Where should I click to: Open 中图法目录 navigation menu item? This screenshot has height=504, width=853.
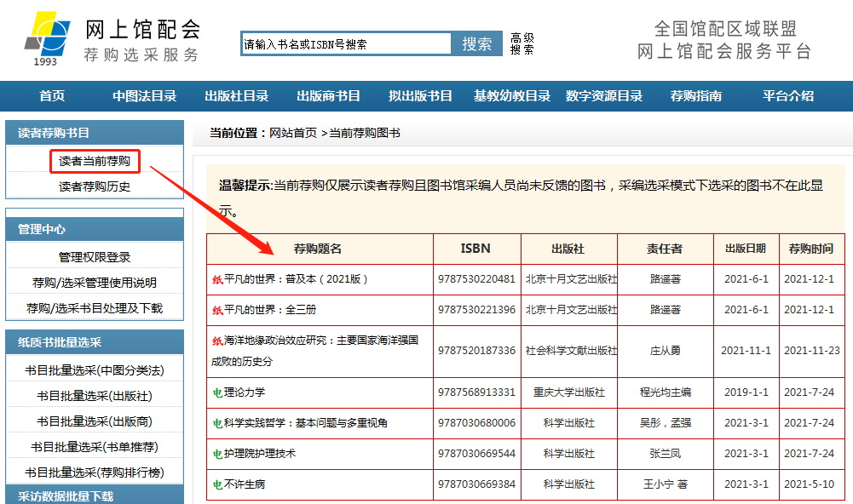tap(144, 96)
